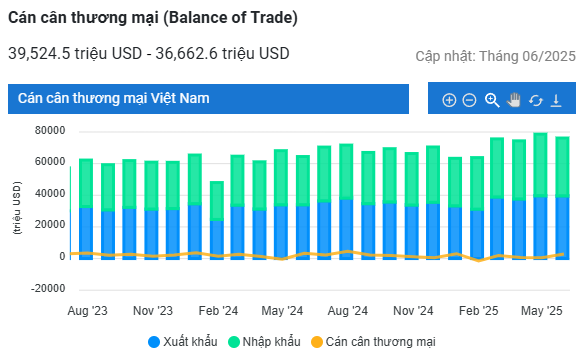This screenshot has width=588, height=363.
Task: Select the Feb '24 bar in chart
Action: [x=217, y=220]
